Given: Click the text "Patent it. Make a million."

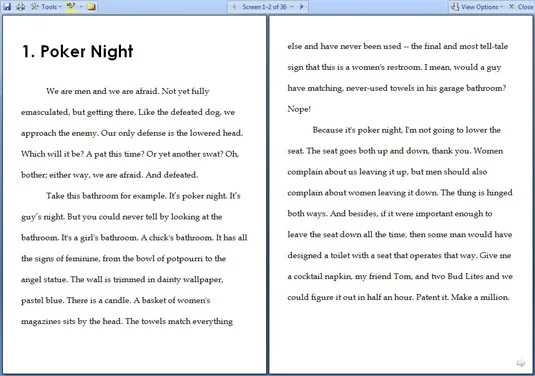Looking at the screenshot, I should pyautogui.click(x=463, y=297).
